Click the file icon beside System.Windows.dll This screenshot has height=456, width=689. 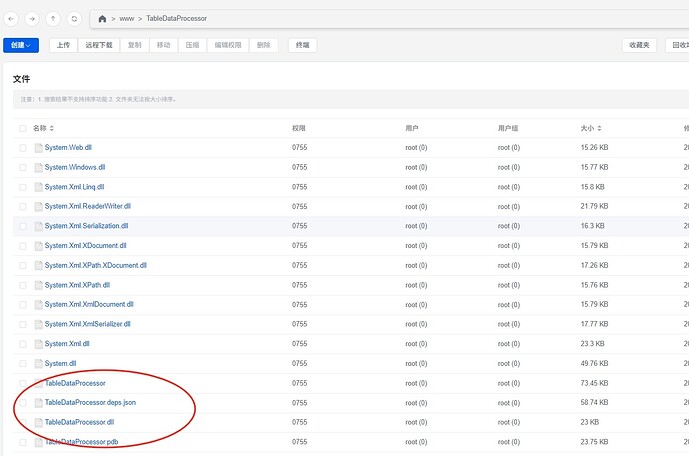tap(39, 167)
